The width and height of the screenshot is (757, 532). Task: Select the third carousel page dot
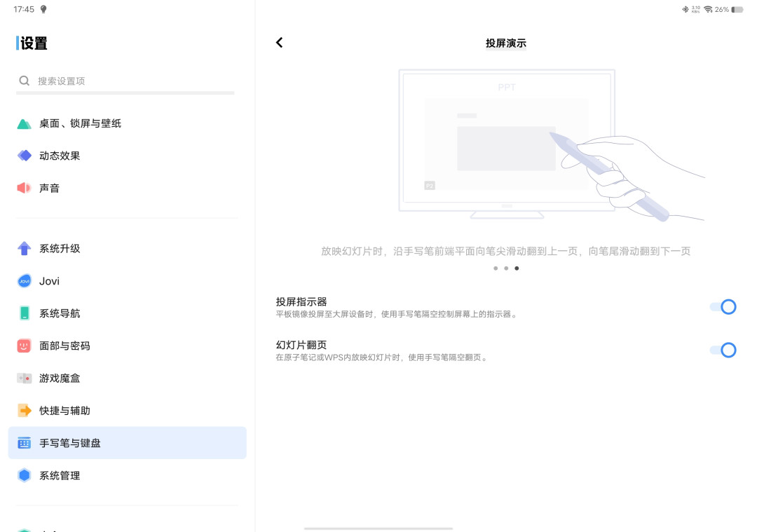click(x=517, y=268)
